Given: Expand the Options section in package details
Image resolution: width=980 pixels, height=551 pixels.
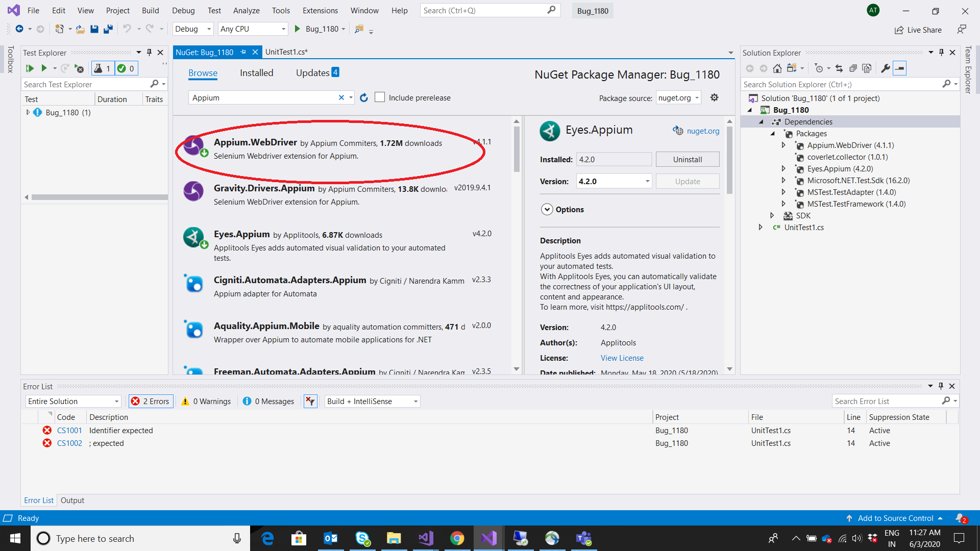Looking at the screenshot, I should (x=547, y=209).
